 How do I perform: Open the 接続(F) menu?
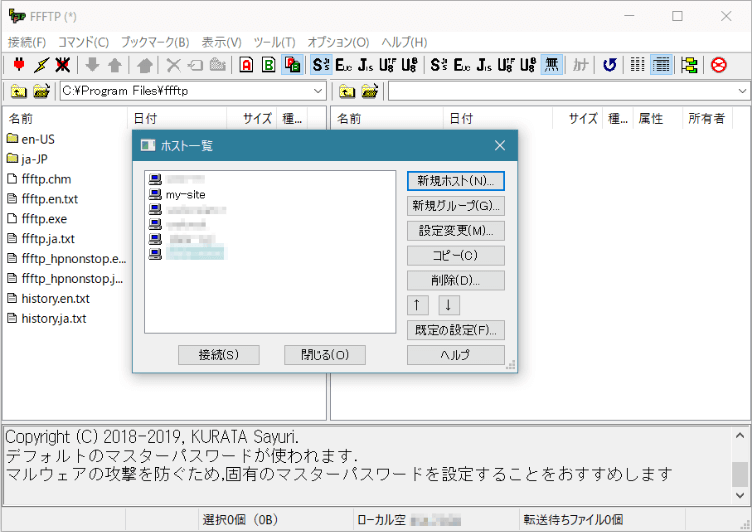27,42
